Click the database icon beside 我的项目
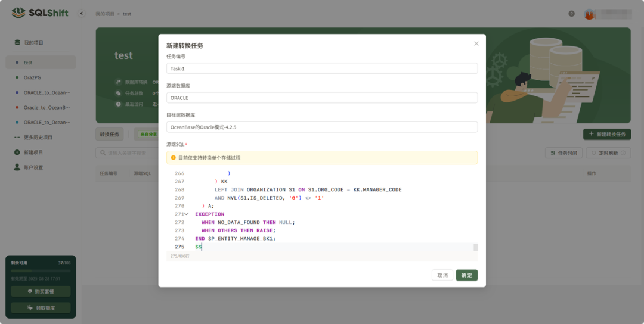The height and width of the screenshot is (324, 644). click(17, 43)
